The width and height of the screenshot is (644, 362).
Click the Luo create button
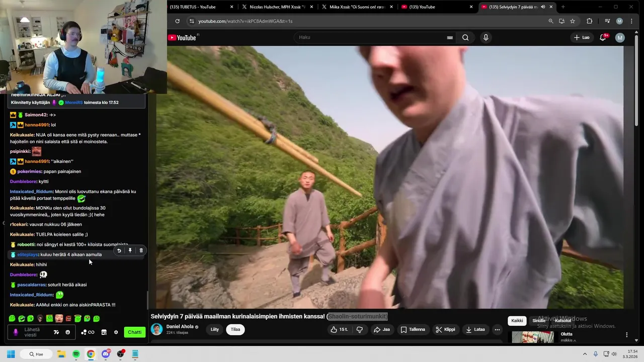(582, 37)
